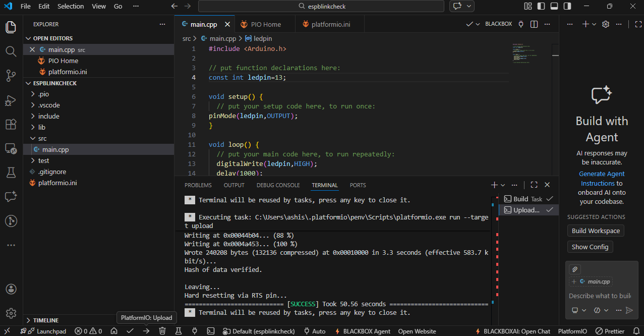Expand the .vscode folder in explorer
This screenshot has height=336, width=644.
(49, 105)
